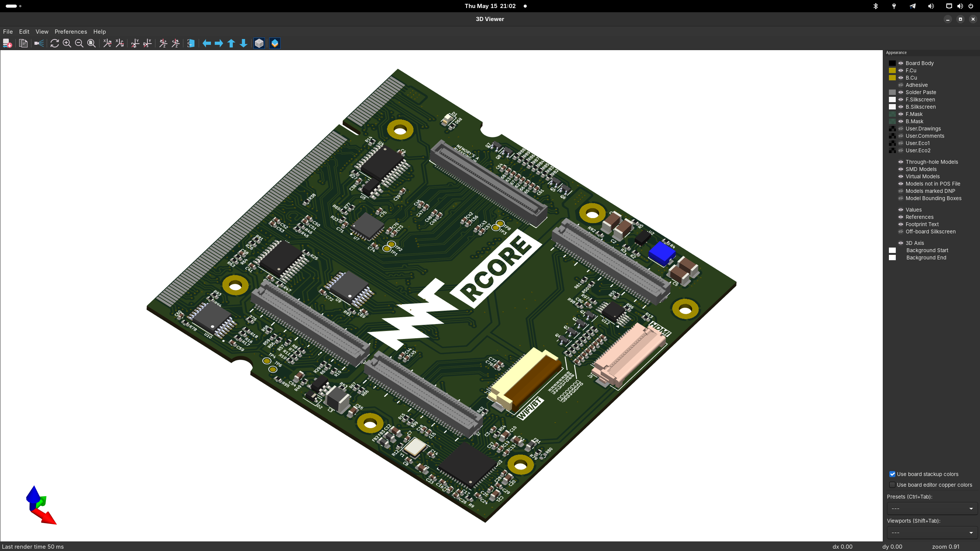This screenshot has width=980, height=551.
Task: Flip board view icon
Action: pyautogui.click(x=191, y=43)
